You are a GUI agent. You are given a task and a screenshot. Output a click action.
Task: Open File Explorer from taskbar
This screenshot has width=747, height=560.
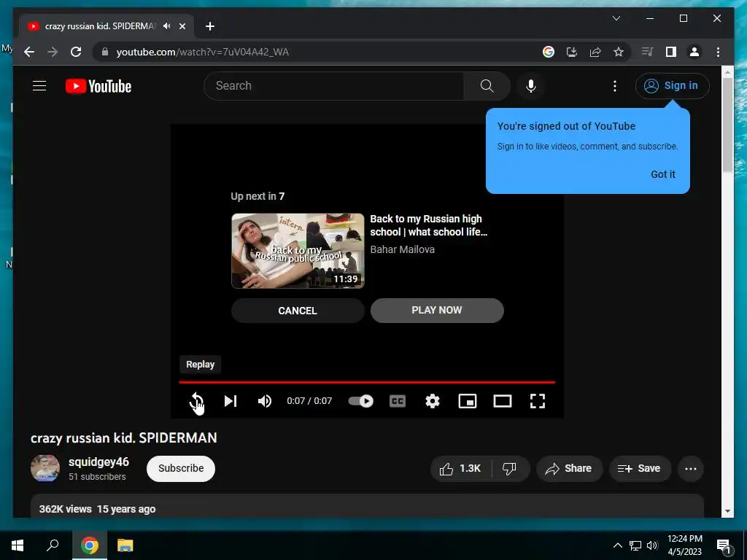point(125,545)
